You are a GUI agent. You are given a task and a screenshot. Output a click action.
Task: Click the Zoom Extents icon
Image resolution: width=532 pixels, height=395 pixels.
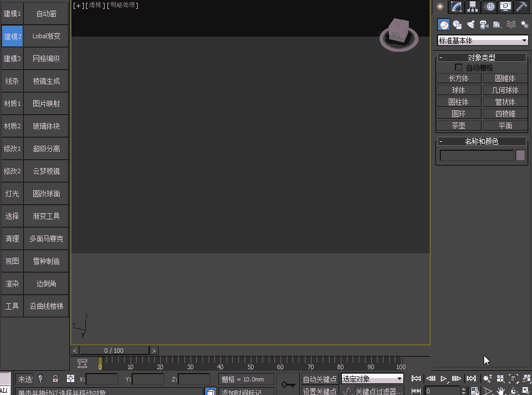coord(512,379)
